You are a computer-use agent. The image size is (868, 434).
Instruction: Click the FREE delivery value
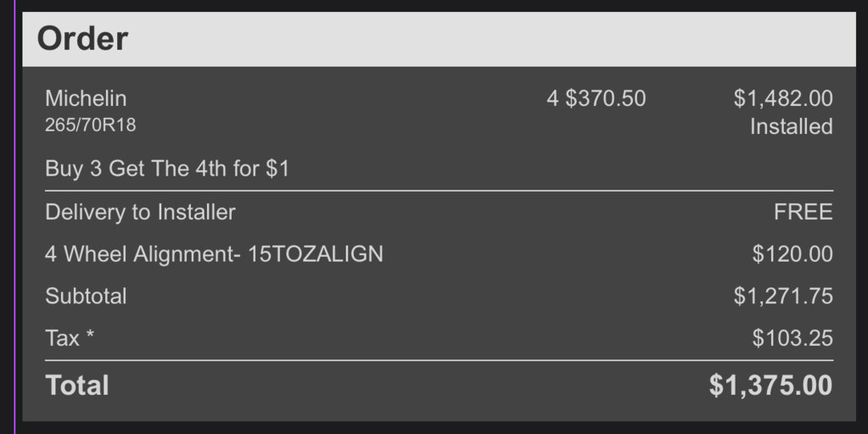point(804,212)
